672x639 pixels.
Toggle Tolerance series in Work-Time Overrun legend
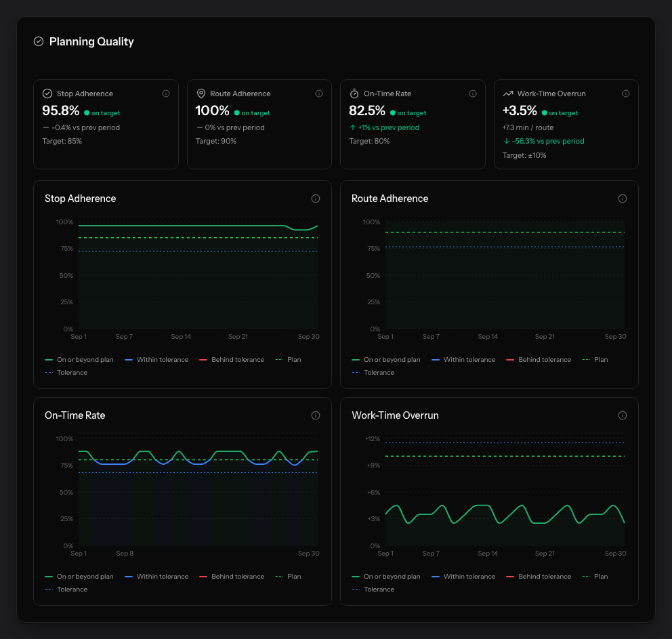click(x=373, y=590)
